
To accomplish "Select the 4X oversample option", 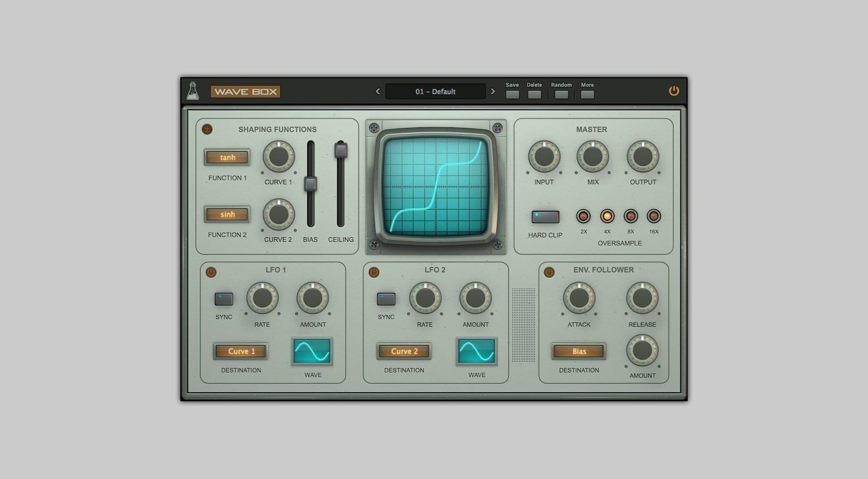I will point(607,217).
